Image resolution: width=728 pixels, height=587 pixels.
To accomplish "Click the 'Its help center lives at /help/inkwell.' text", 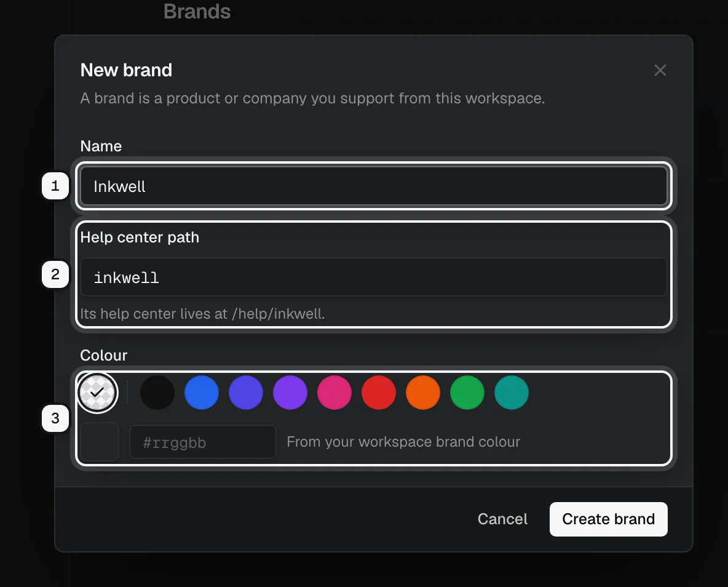I will click(x=202, y=314).
